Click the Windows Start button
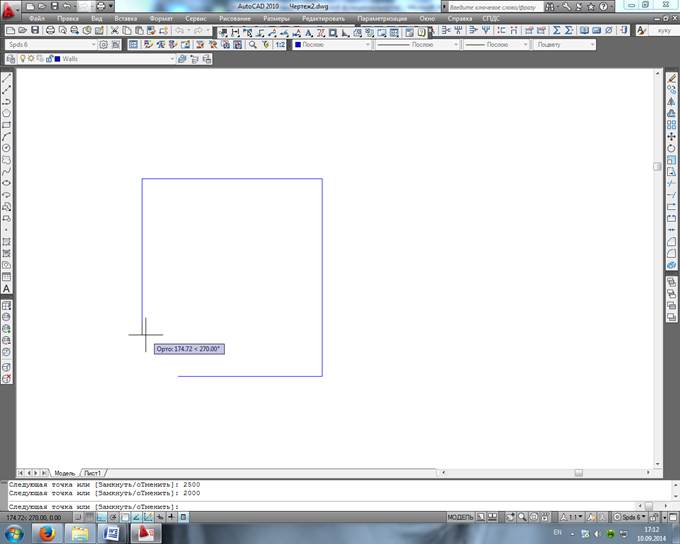 13,533
